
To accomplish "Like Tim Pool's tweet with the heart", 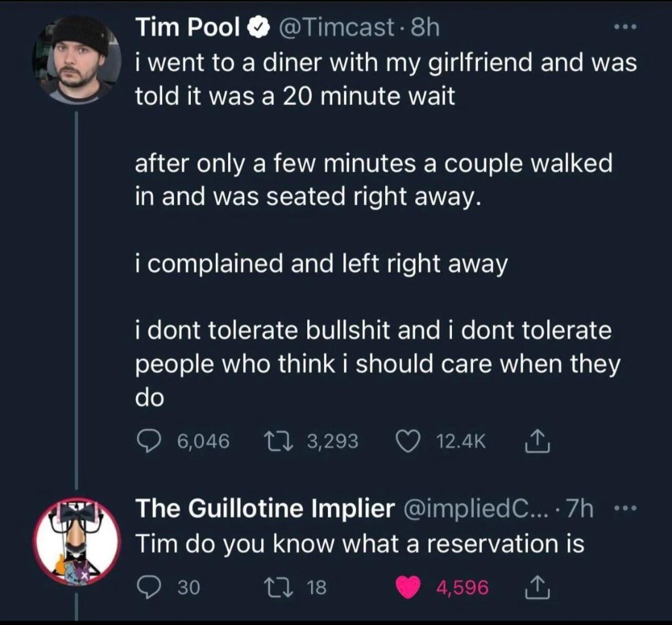I will pyautogui.click(x=408, y=442).
